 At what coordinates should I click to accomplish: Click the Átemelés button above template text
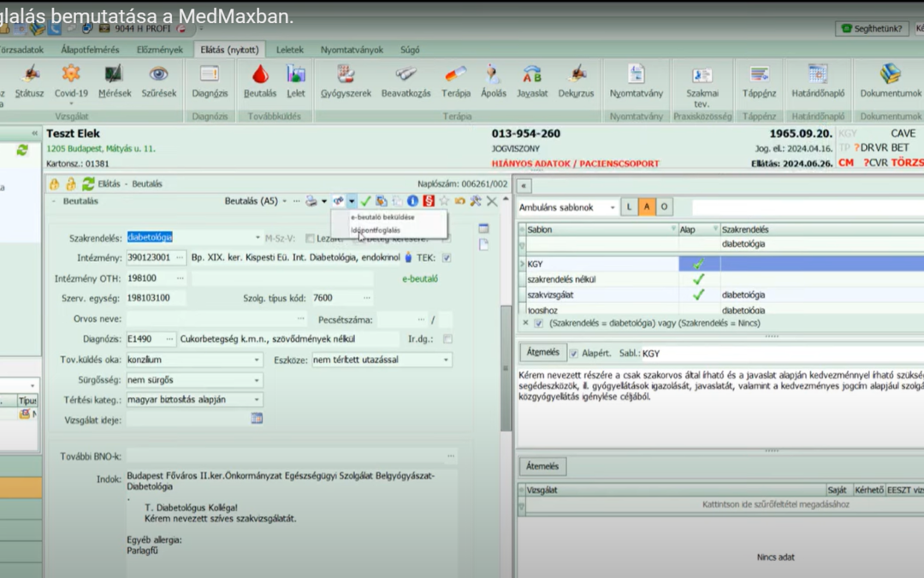[x=542, y=353]
